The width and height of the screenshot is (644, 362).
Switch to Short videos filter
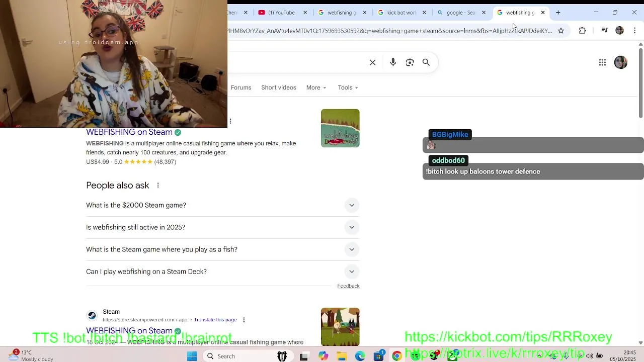coord(279,87)
